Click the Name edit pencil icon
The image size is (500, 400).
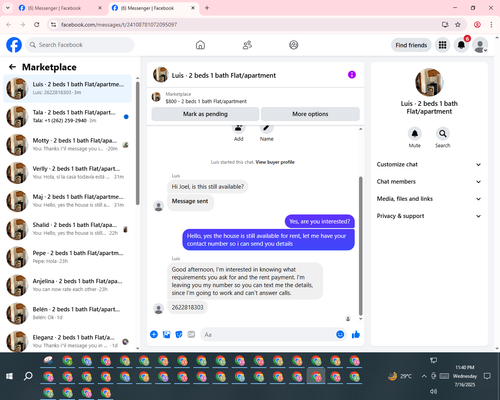click(x=267, y=128)
